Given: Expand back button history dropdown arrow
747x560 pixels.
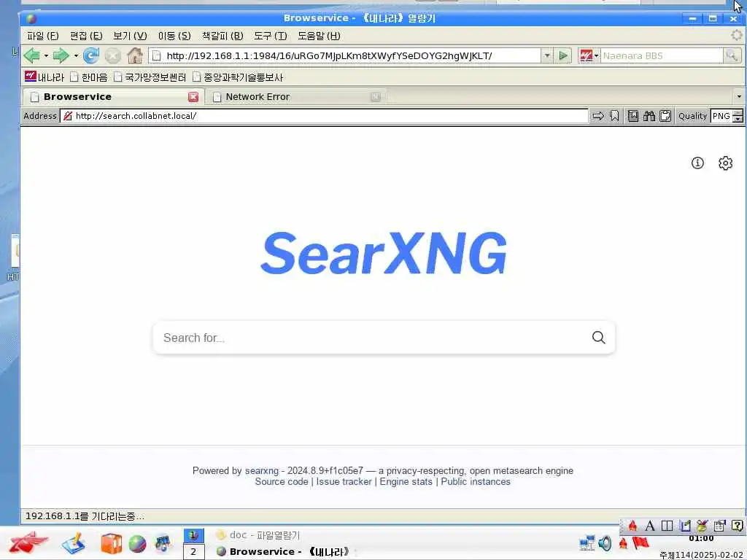Looking at the screenshot, I should (x=46, y=55).
